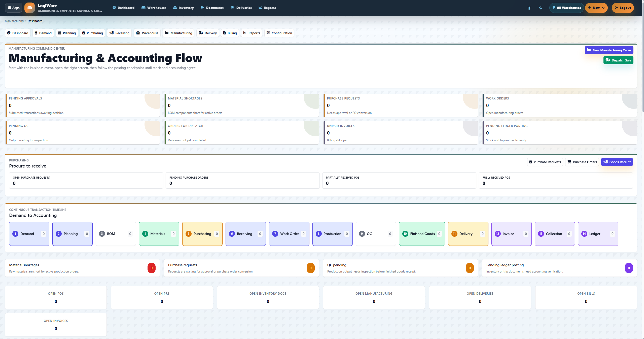Click the Purchasing step 5 number icon

point(189,234)
